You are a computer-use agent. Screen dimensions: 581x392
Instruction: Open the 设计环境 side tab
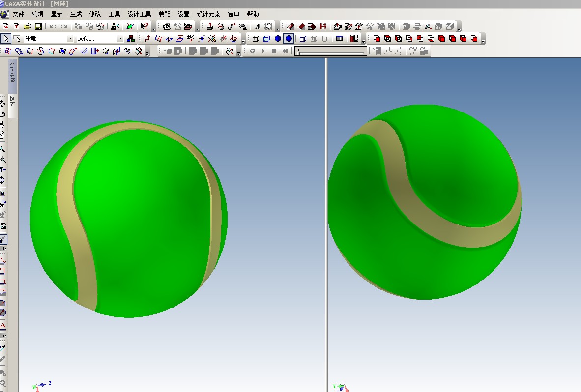tap(12, 76)
